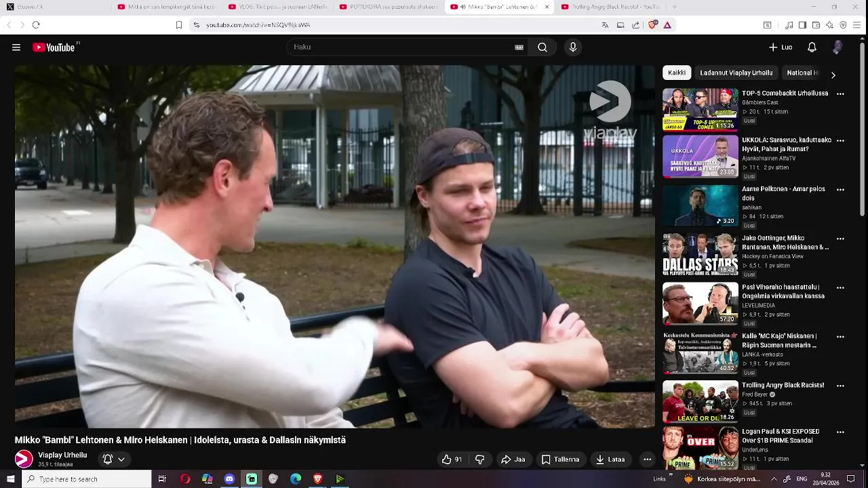Open page translate icon in address bar
Image resolution: width=868 pixels, height=488 pixels.
[605, 25]
